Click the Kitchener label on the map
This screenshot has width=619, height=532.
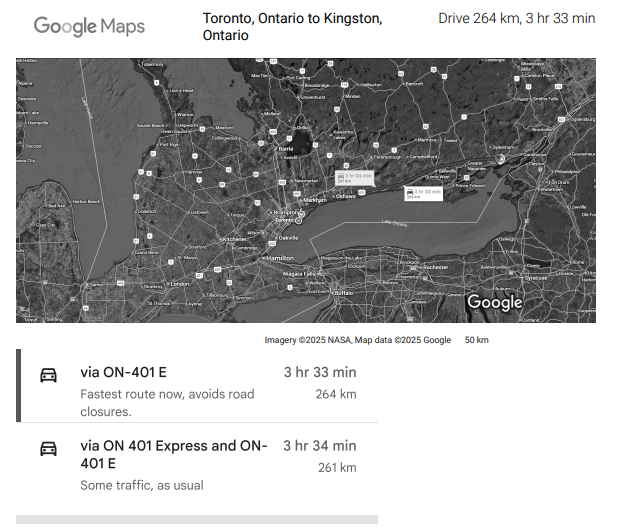coord(234,239)
